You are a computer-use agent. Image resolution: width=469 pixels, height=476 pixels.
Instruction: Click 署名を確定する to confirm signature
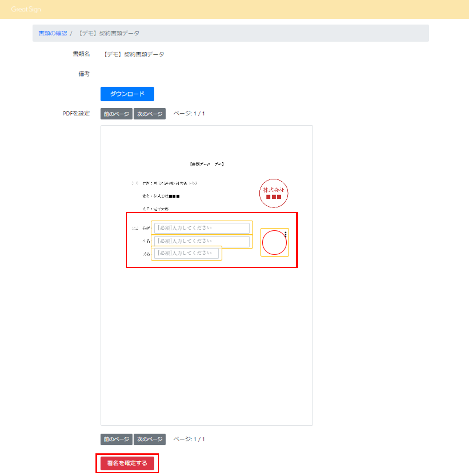coord(127,463)
